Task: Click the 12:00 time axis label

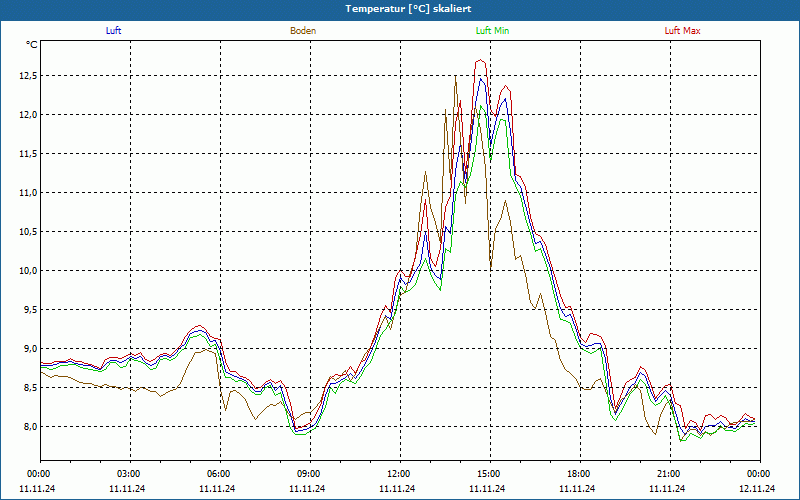Action: click(x=397, y=474)
